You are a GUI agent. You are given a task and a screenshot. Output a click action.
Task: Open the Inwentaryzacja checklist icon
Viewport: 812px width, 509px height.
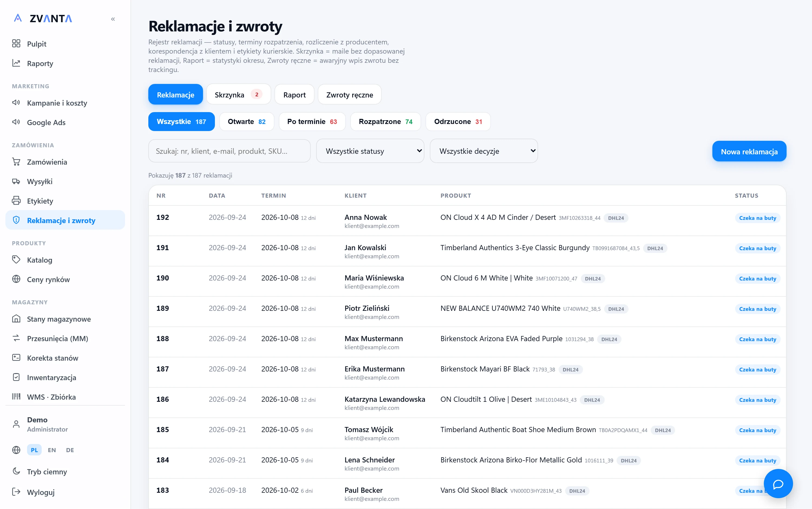click(16, 377)
